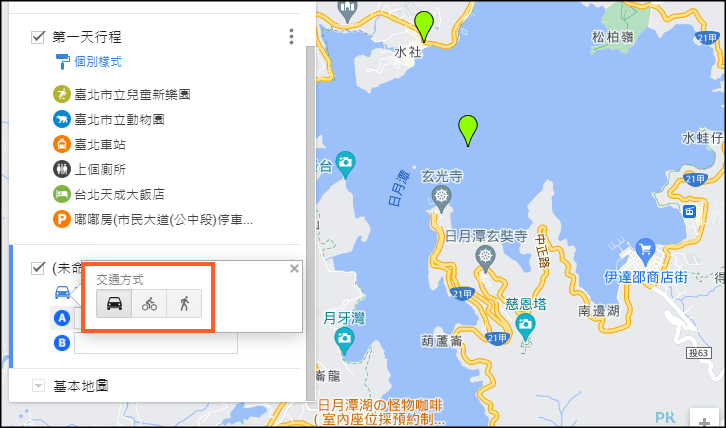Select 臺北市立兒童新樂園 in the list

(132, 94)
